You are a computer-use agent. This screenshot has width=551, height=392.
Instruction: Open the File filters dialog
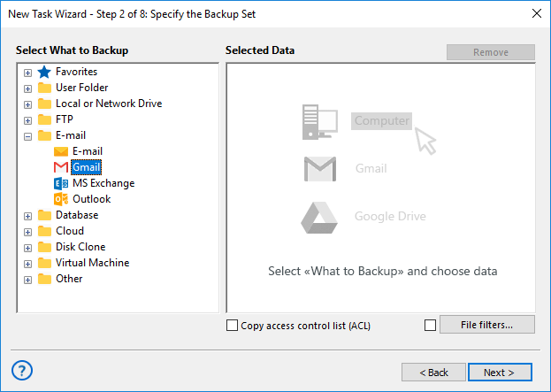point(486,325)
